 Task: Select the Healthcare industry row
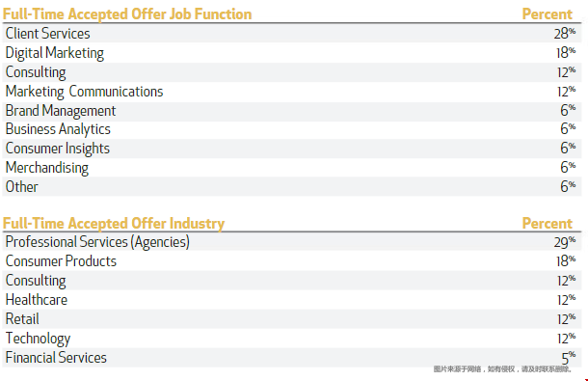coord(292,300)
